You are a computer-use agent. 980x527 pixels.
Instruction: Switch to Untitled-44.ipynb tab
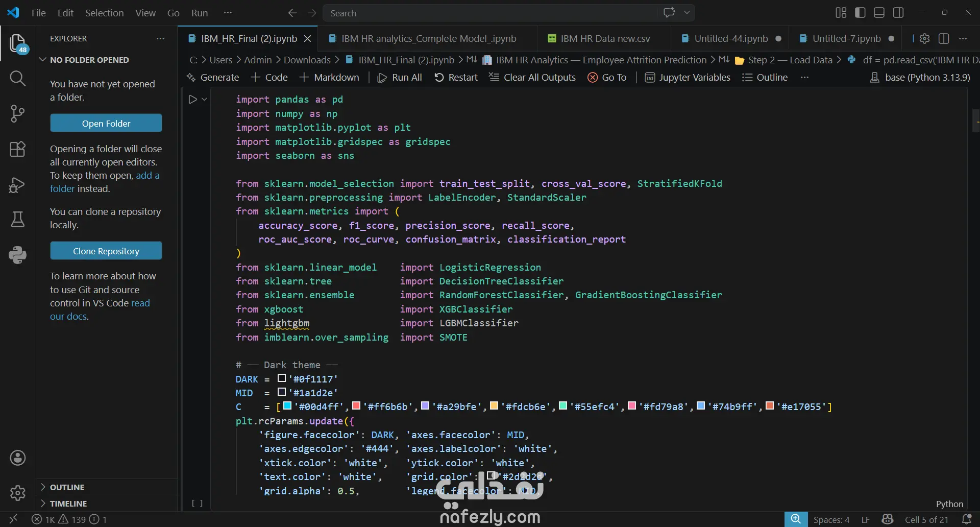coord(730,38)
